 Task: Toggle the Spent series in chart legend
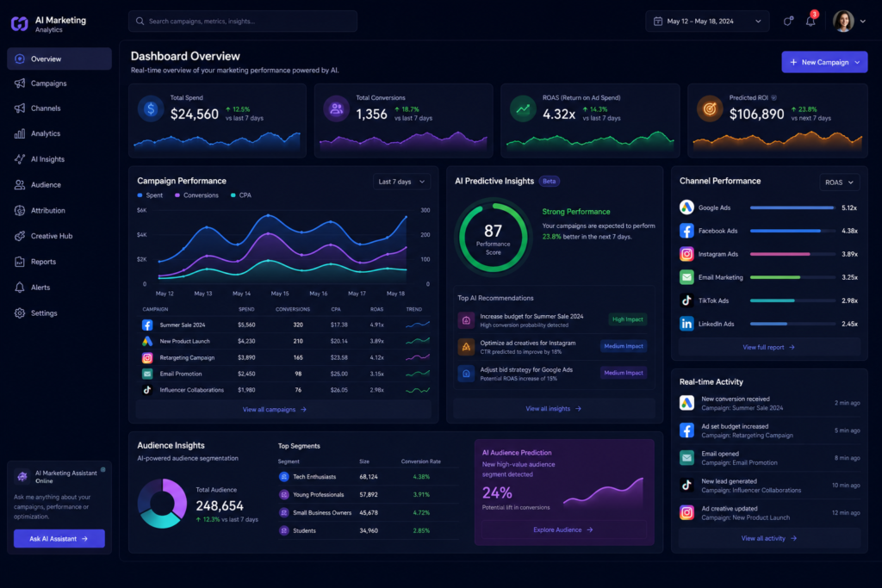pos(150,195)
